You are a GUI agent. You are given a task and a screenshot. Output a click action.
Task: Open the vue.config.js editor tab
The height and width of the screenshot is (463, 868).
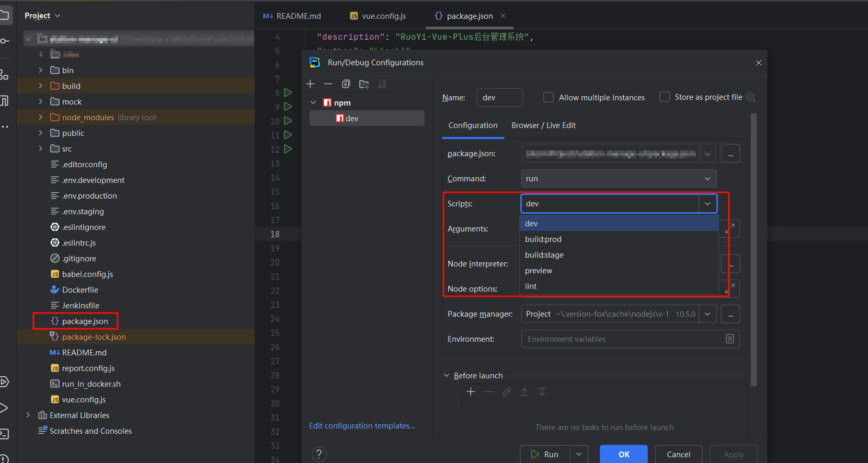(383, 16)
